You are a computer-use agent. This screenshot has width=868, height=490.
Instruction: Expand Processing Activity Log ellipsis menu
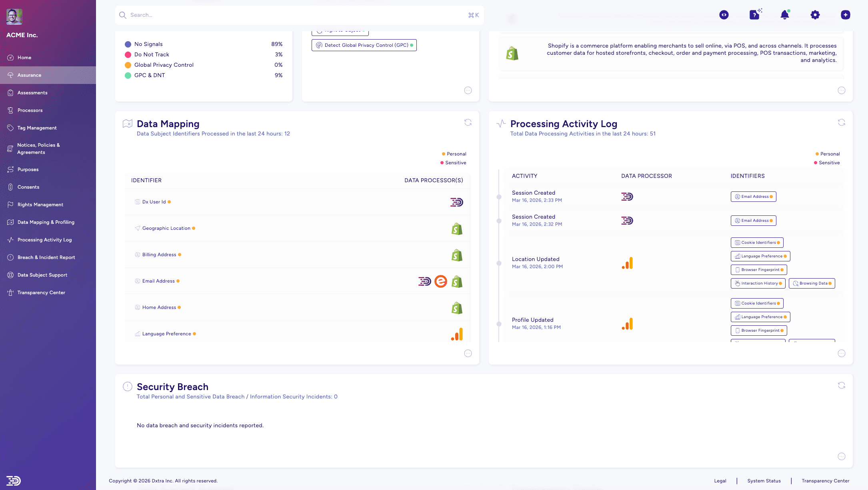(841, 353)
